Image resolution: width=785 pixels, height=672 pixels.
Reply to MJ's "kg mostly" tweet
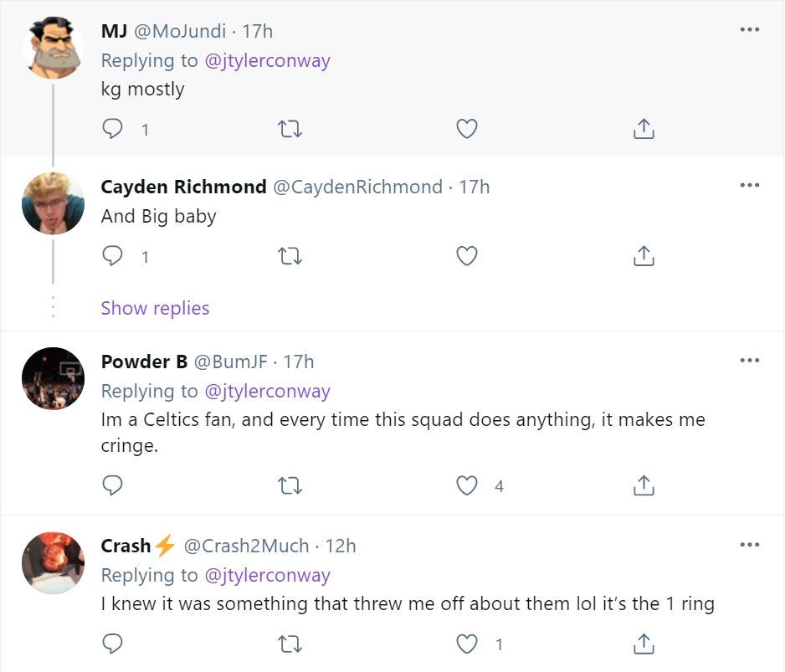(x=112, y=129)
